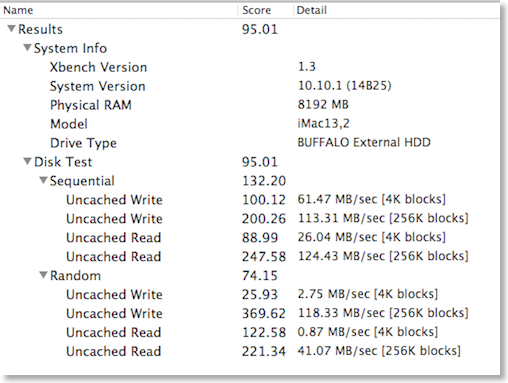This screenshot has height=383, width=508.
Task: Sort by the Score column header
Action: click(266, 10)
